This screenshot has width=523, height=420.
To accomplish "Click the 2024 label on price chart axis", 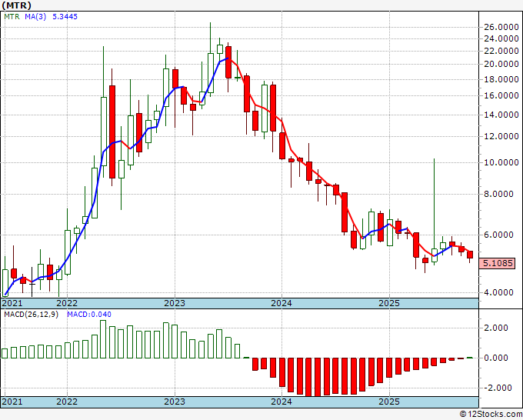I will pos(281,303).
